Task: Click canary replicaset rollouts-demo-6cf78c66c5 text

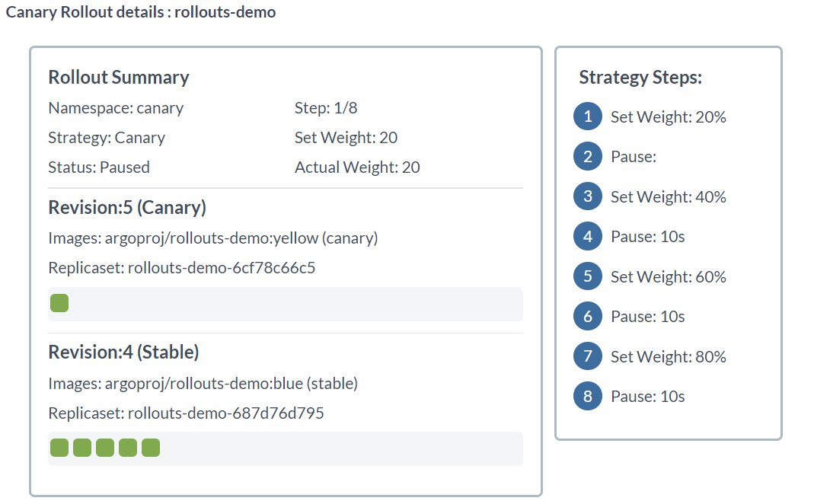Action: [181, 268]
